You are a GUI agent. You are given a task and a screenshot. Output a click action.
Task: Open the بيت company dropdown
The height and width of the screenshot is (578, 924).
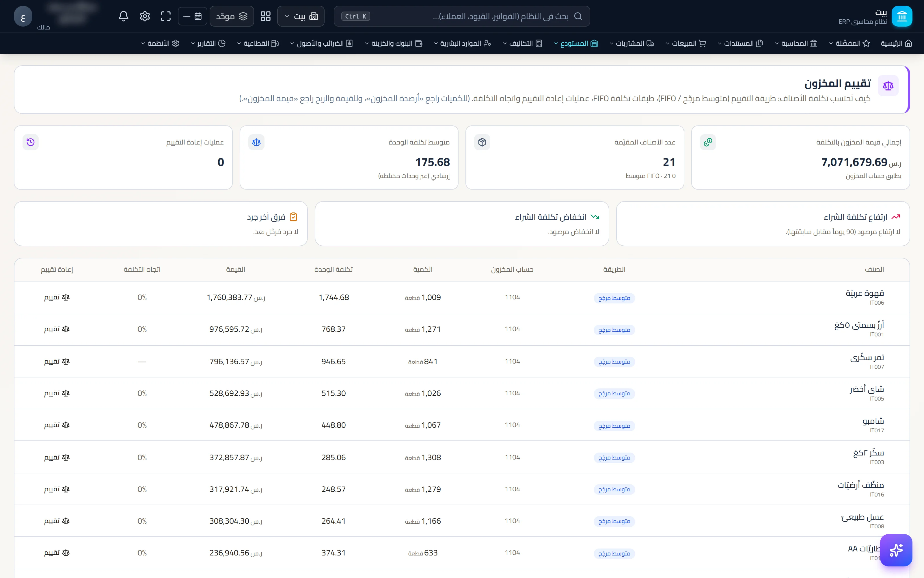coord(301,16)
